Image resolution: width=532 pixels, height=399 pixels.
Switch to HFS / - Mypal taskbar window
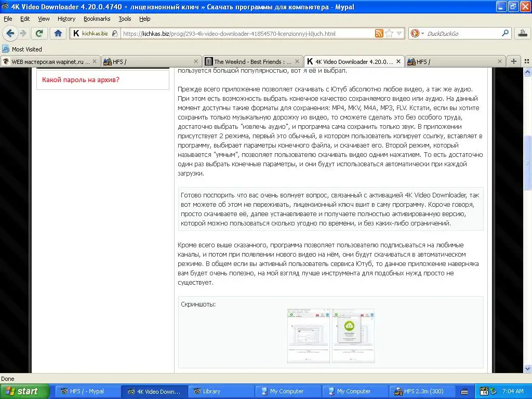point(87,391)
